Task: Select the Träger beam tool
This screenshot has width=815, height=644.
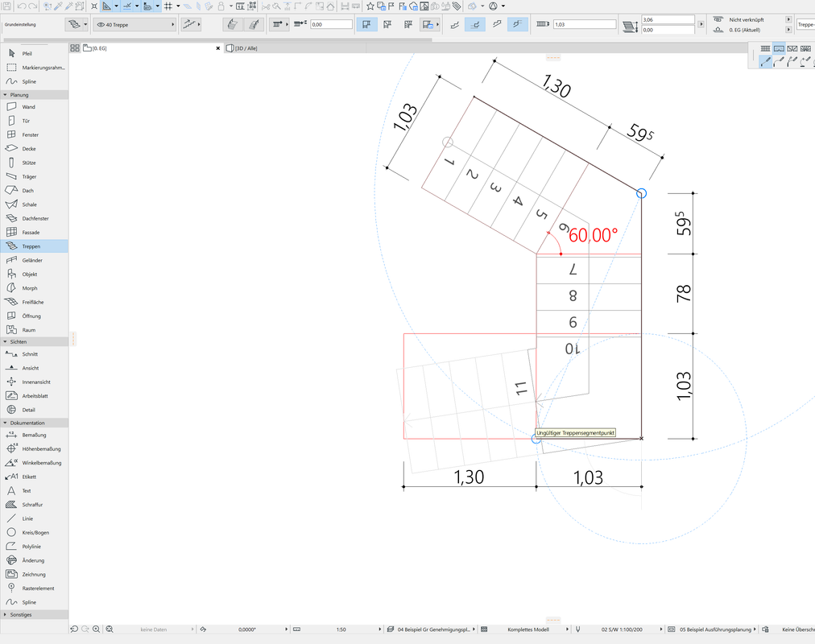Action: 35,176
